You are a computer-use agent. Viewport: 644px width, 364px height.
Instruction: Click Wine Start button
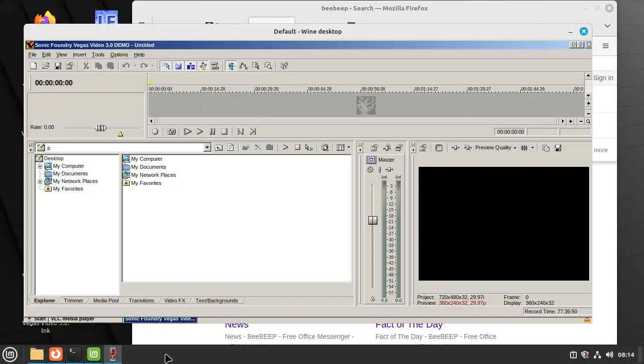pyautogui.click(x=36, y=319)
